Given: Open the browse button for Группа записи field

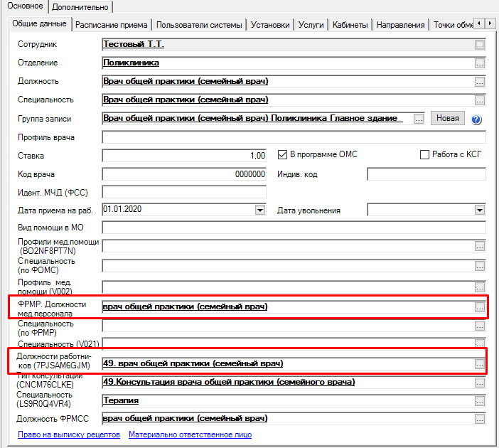Looking at the screenshot, I should point(419,119).
